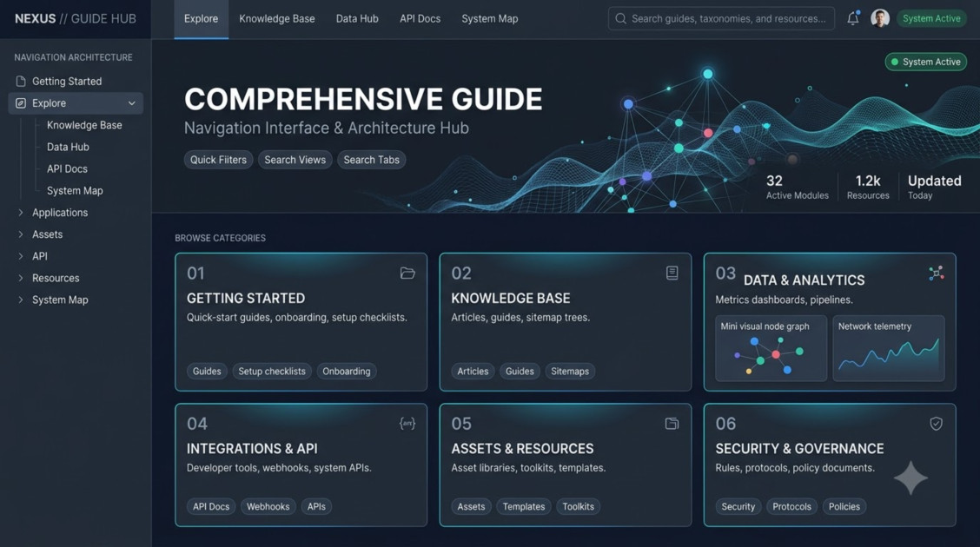The width and height of the screenshot is (980, 547).
Task: Open the user profile avatar
Action: point(880,18)
